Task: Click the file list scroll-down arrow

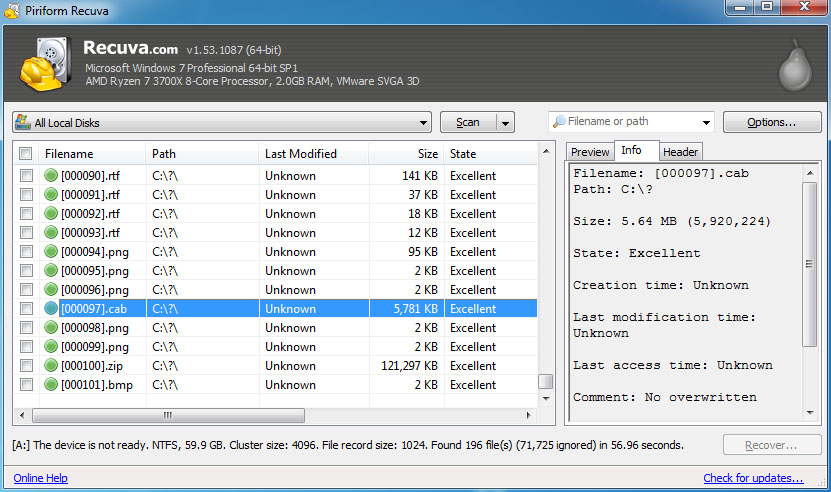Action: click(546, 398)
